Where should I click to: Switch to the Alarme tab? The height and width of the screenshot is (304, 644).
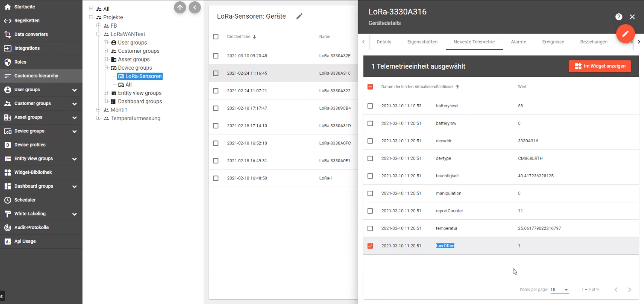pos(519,42)
